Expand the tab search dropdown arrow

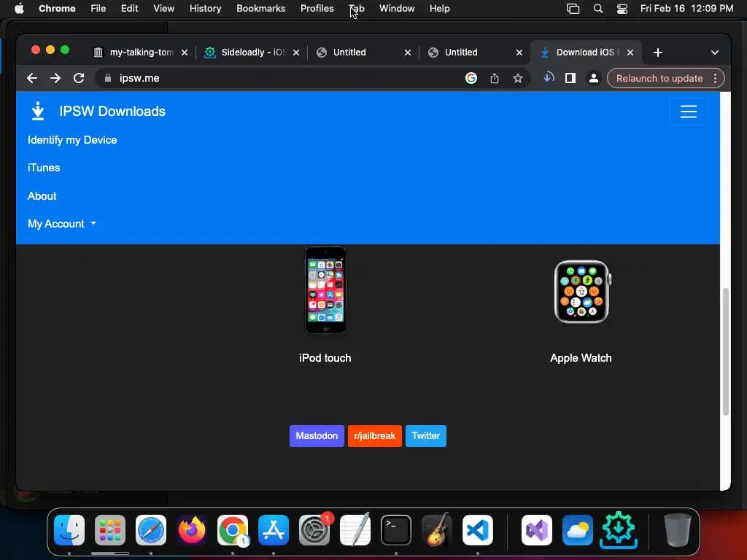click(x=715, y=52)
